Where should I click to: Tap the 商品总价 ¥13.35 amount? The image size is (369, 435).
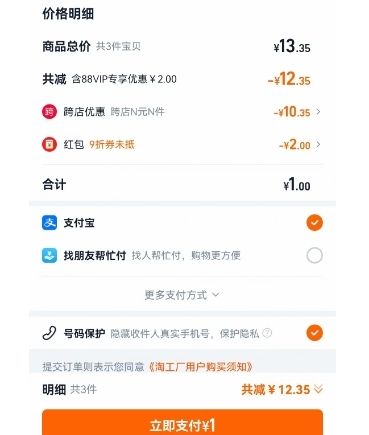292,46
